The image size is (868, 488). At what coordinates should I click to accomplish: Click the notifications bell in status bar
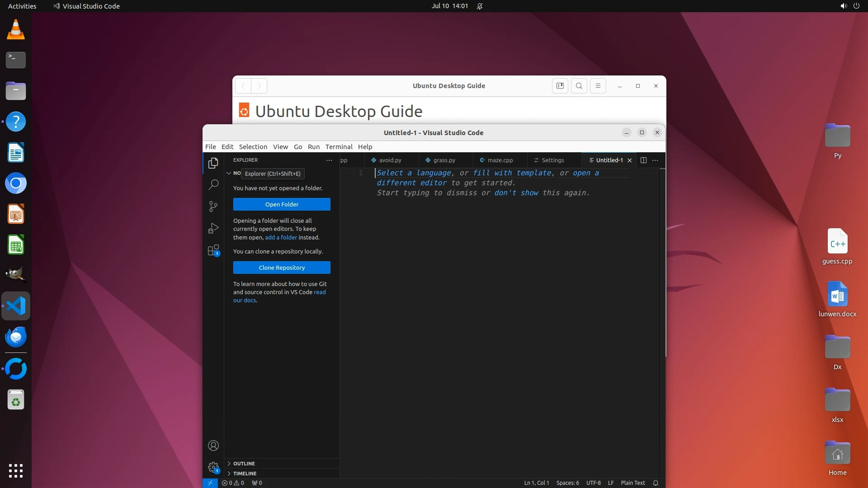(x=656, y=483)
